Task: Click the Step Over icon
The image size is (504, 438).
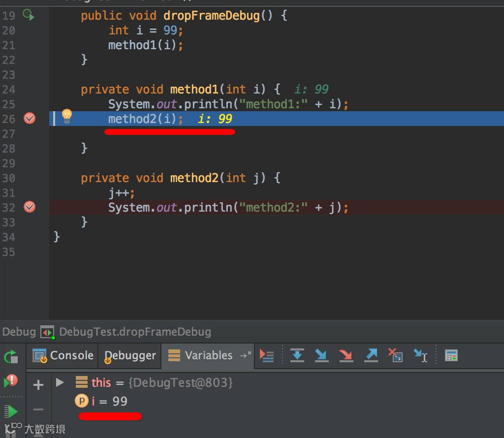Action: point(297,355)
